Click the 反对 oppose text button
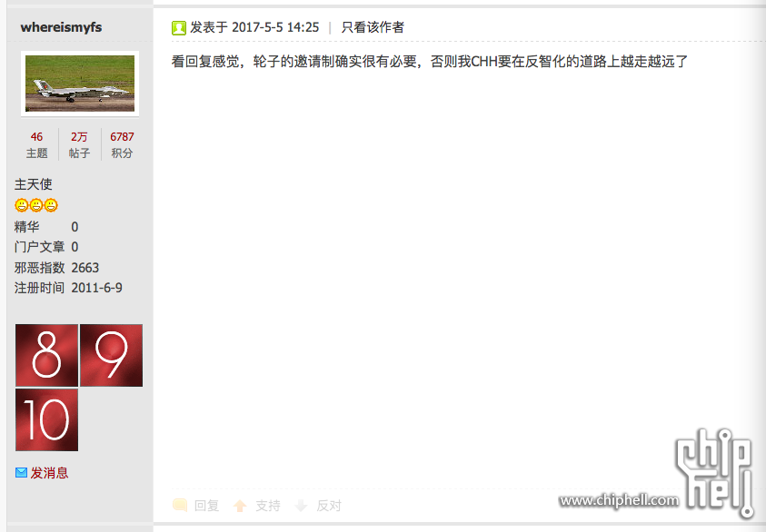Viewport: 766px width, 532px height. (329, 506)
